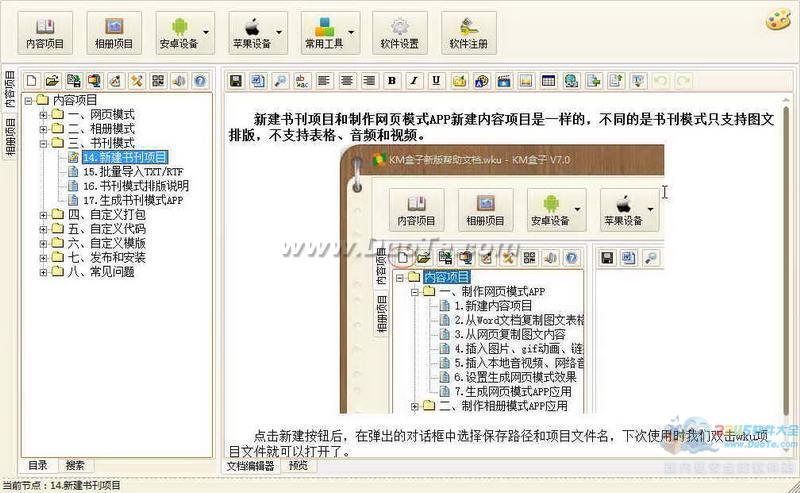
Task: Create a new project with blank page icon
Action: click(x=32, y=81)
